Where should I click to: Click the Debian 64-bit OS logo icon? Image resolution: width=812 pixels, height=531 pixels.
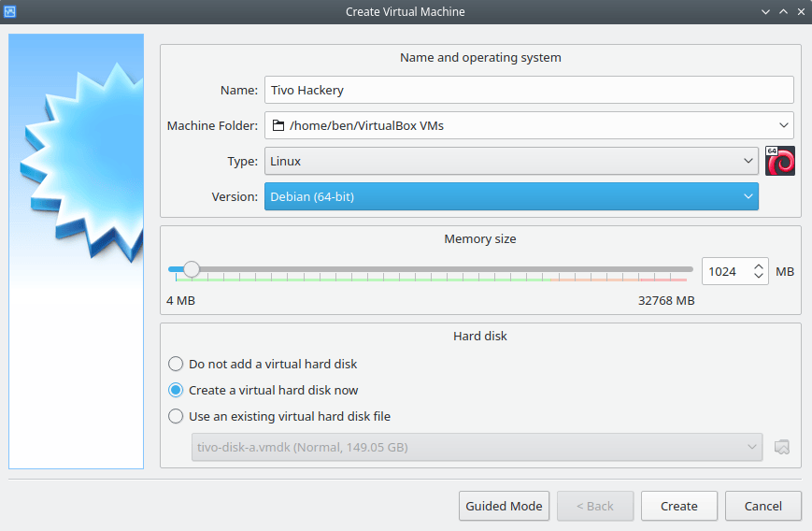pyautogui.click(x=780, y=161)
